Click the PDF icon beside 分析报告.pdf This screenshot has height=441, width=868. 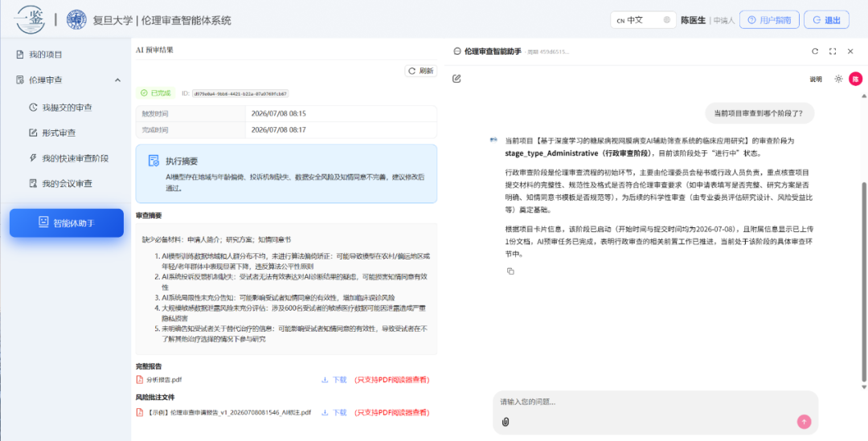click(x=140, y=380)
